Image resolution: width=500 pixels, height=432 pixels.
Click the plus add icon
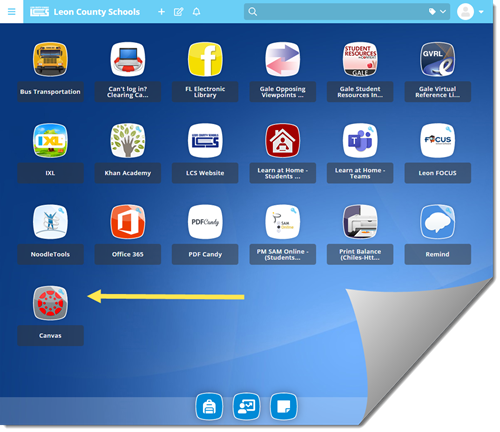pyautogui.click(x=161, y=12)
